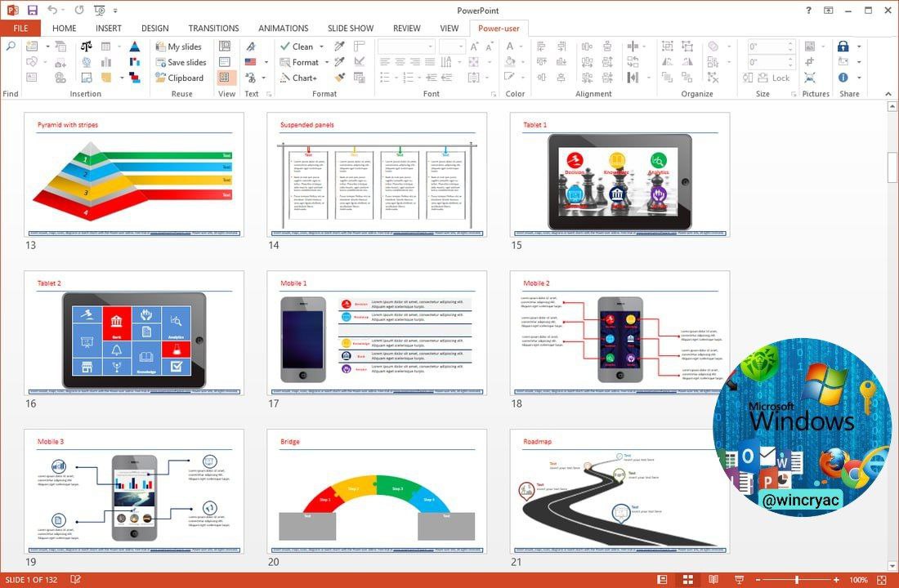Open the sticky note dropdown arrow

pyautogui.click(x=122, y=78)
